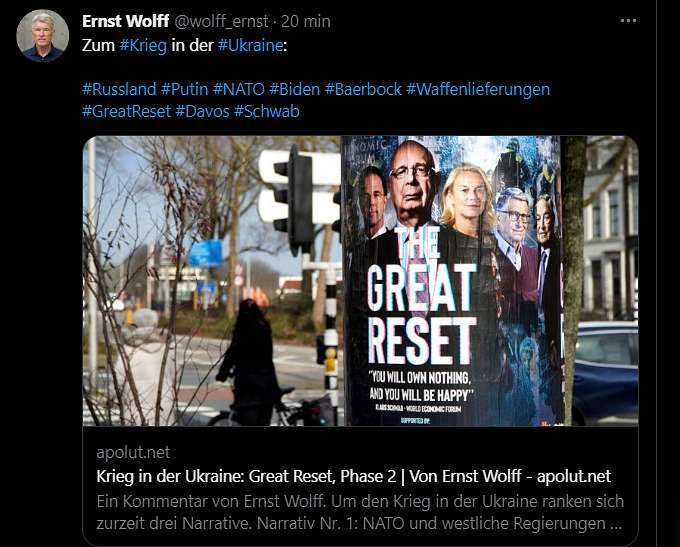
Task: Open the #Krieg hashtag
Action: point(143,45)
